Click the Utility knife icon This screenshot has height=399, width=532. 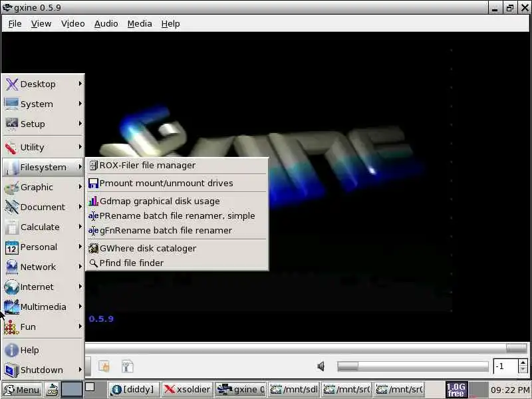coord(11,148)
